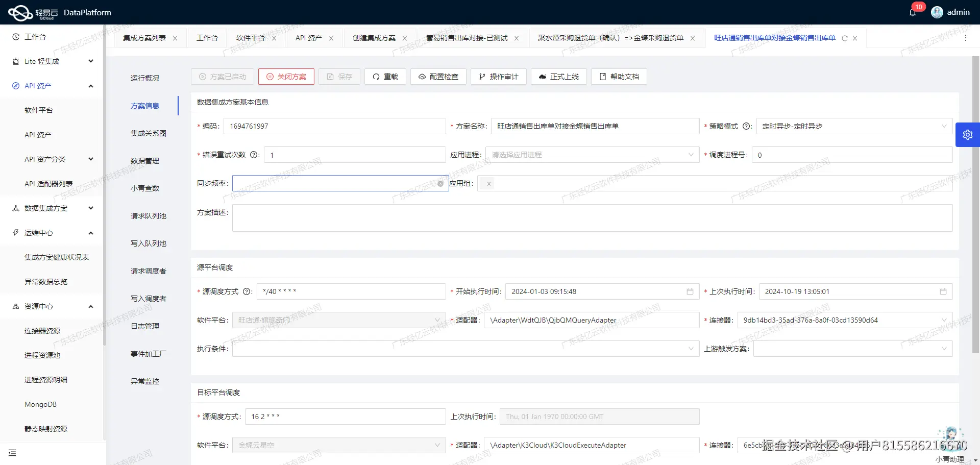
Task: Open the 帮助文档 button
Action: (x=619, y=77)
